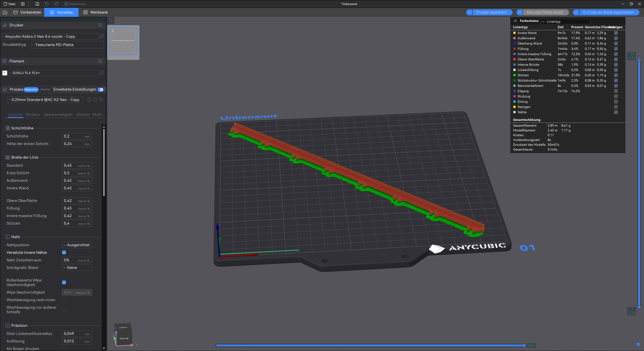Enable Wischbewegung vor äußerer Schleife checkbox
Viewport: 644px width, 351px height.
click(x=64, y=310)
